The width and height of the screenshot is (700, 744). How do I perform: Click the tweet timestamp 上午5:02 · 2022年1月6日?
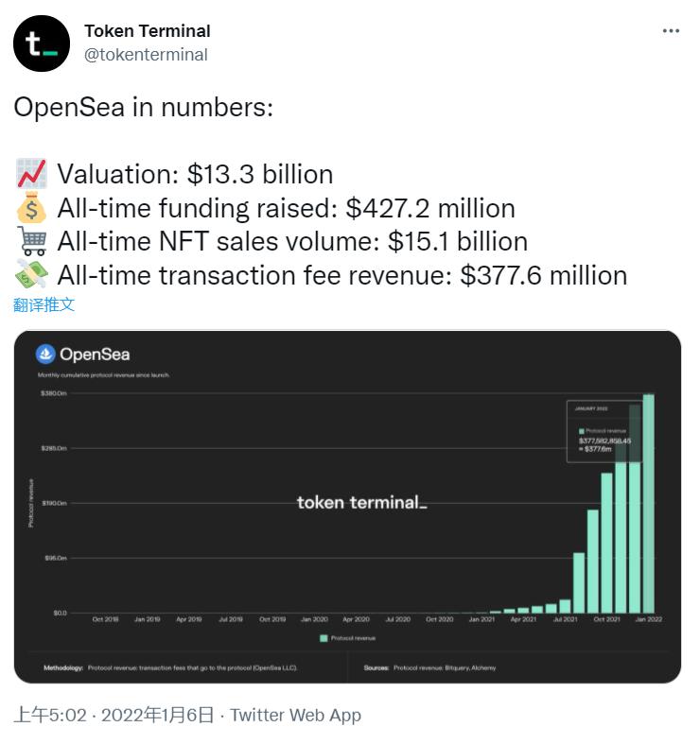pos(114,715)
